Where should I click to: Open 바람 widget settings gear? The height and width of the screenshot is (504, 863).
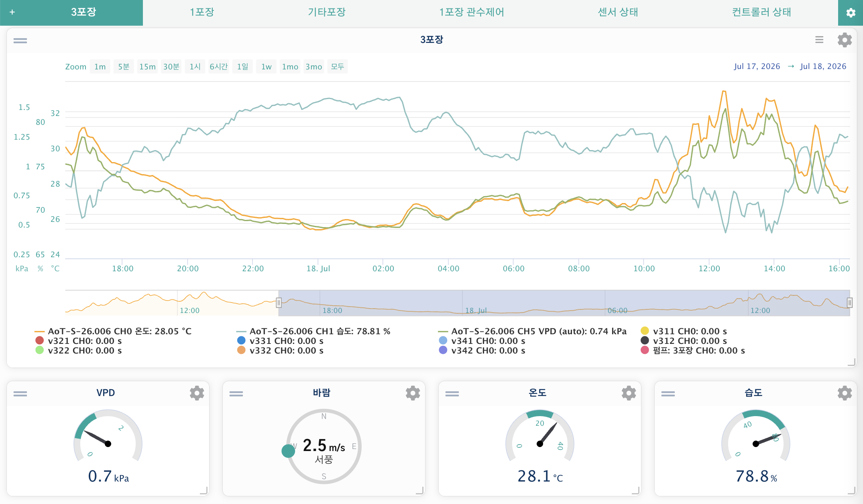413,393
